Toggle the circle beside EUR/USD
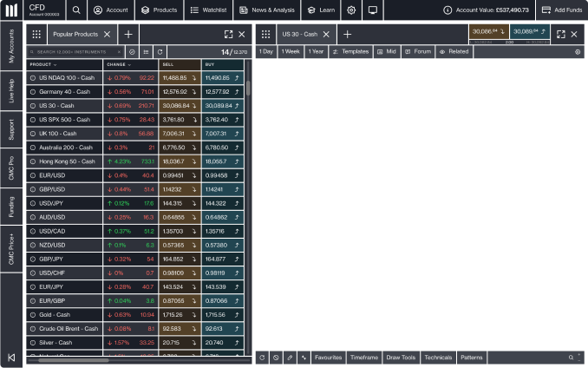Screen dimensions: 588x368 pos(33,175)
